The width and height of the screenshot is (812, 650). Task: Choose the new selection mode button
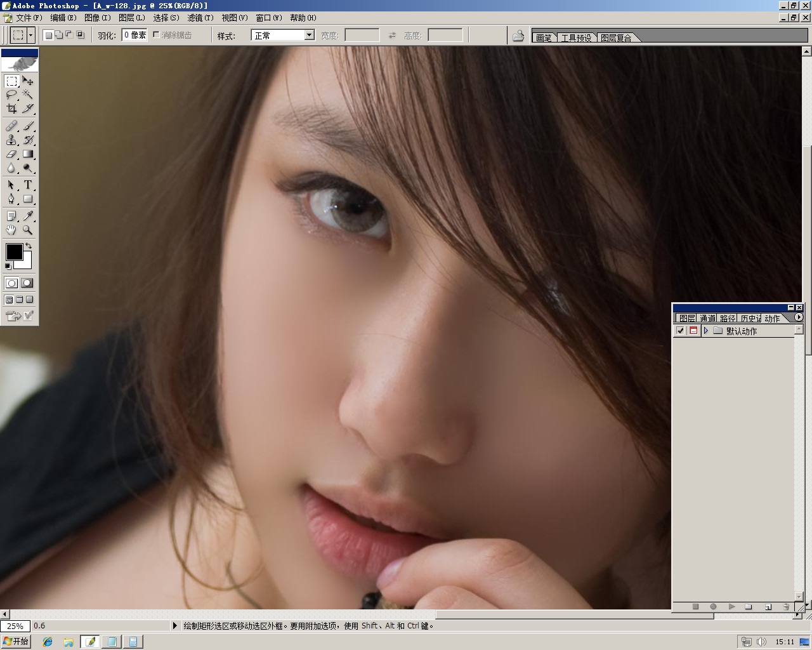[48, 35]
